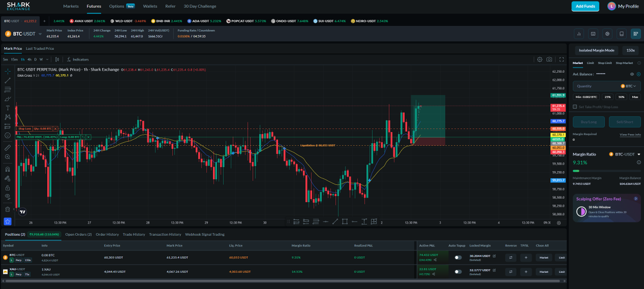Close the Long 0.08 BTC position line

point(89,137)
